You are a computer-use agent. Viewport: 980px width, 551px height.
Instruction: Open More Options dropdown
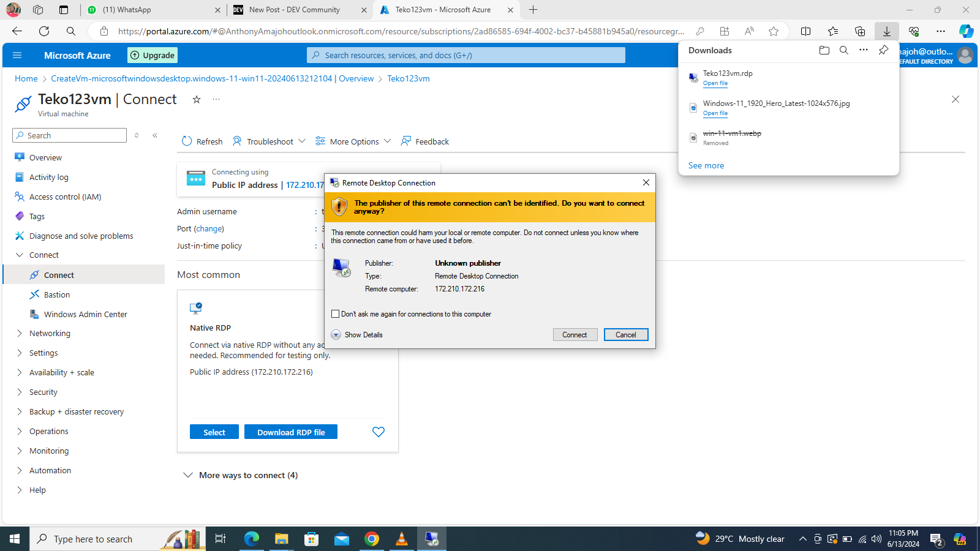tap(353, 141)
